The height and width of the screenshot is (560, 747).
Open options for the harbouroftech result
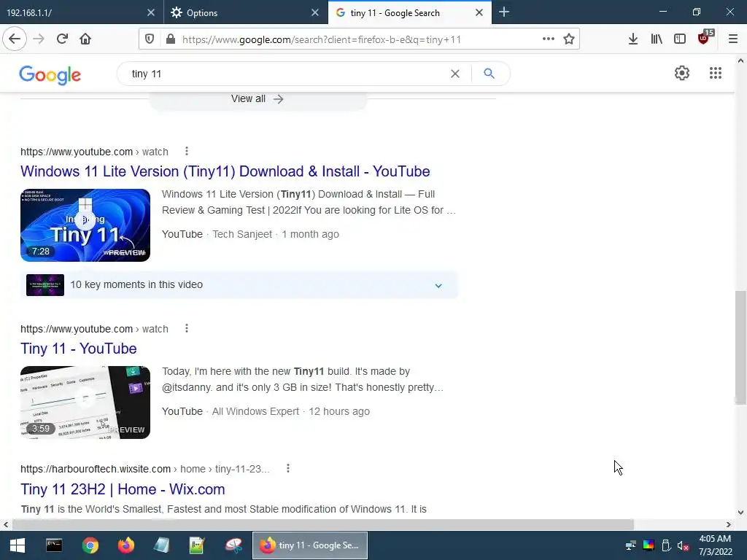click(287, 469)
